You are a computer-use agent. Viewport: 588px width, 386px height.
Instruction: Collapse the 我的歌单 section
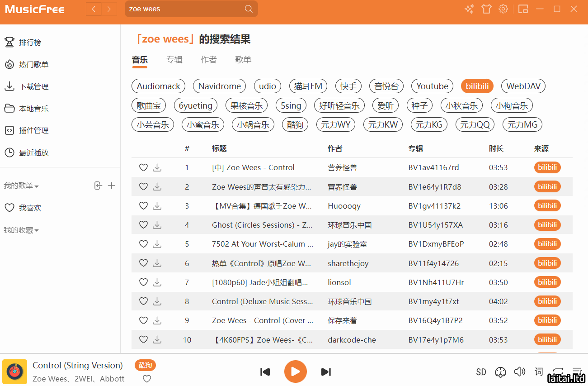21,186
